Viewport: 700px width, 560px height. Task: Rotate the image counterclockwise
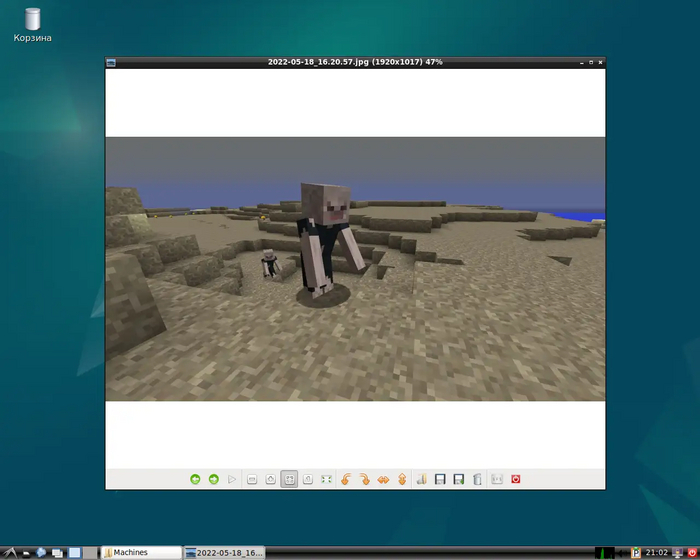[x=346, y=479]
